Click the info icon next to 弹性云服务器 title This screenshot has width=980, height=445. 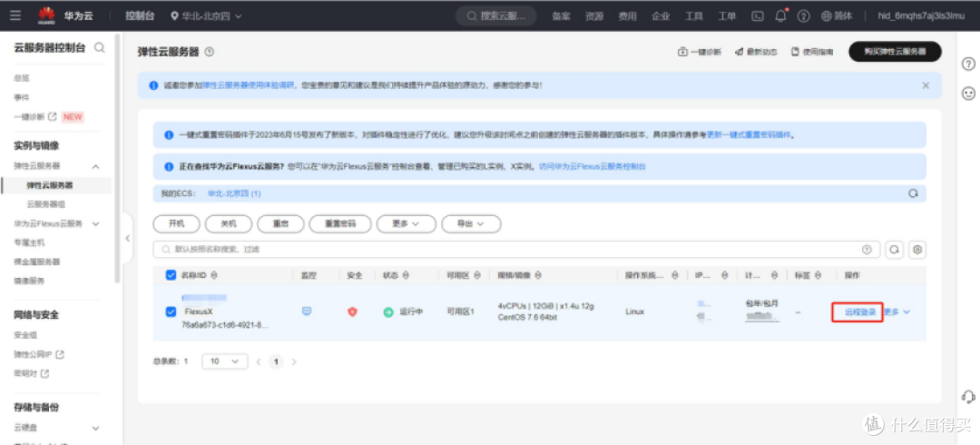click(210, 52)
